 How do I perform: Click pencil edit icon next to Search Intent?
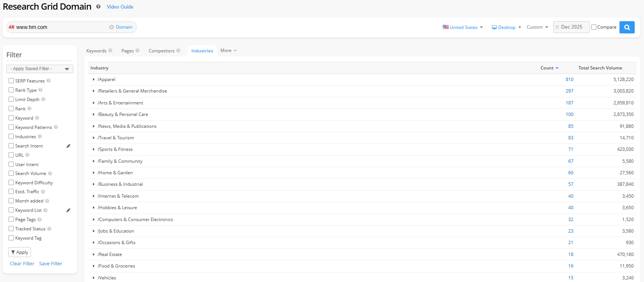[68, 146]
